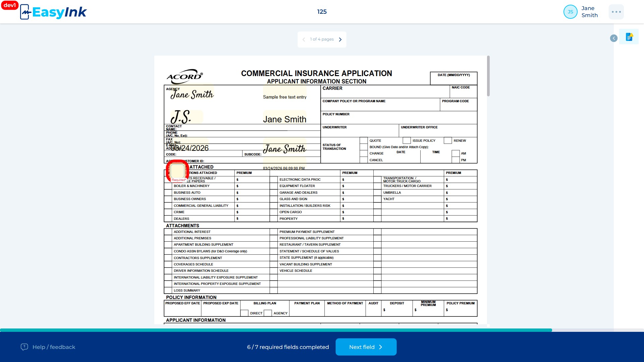The width and height of the screenshot is (644, 362).
Task: Click the PM checkbox on form
Action: 455,160
